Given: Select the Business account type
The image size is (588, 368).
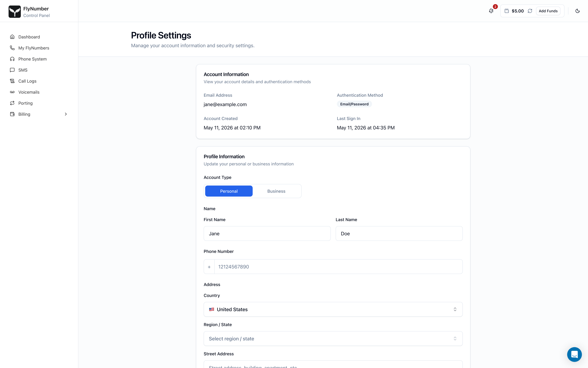Looking at the screenshot, I should pos(276,191).
